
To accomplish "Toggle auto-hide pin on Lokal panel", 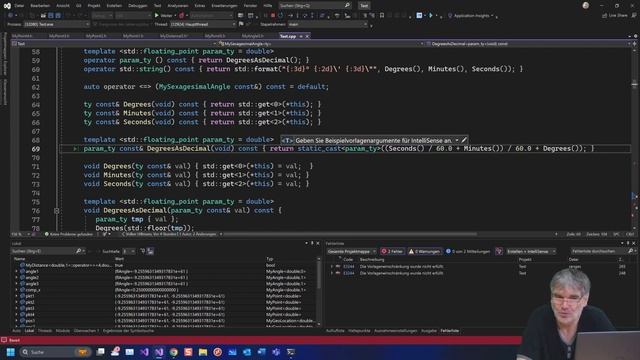I will [312, 243].
